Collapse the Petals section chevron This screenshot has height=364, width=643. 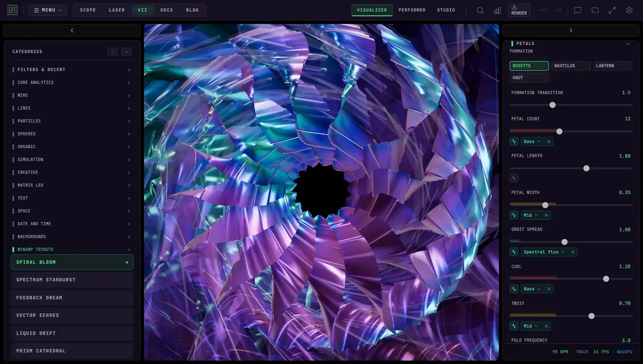click(x=628, y=43)
